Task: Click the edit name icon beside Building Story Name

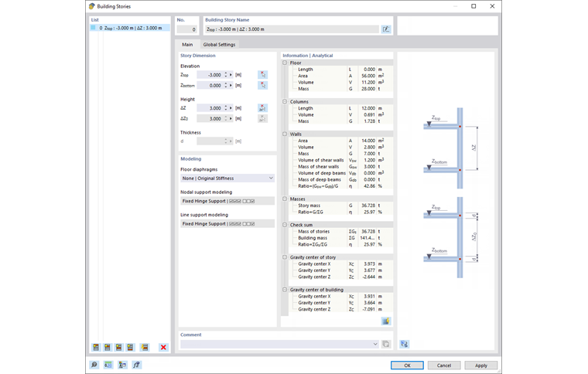Action: click(x=386, y=29)
